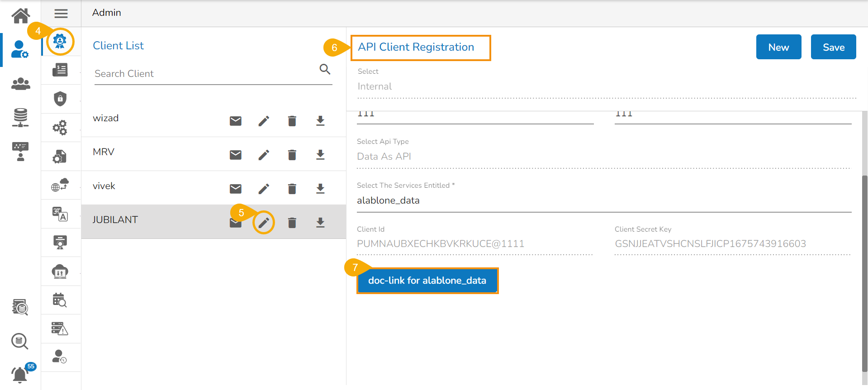868x390 pixels.
Task: Send mail to client MRV
Action: 236,155
